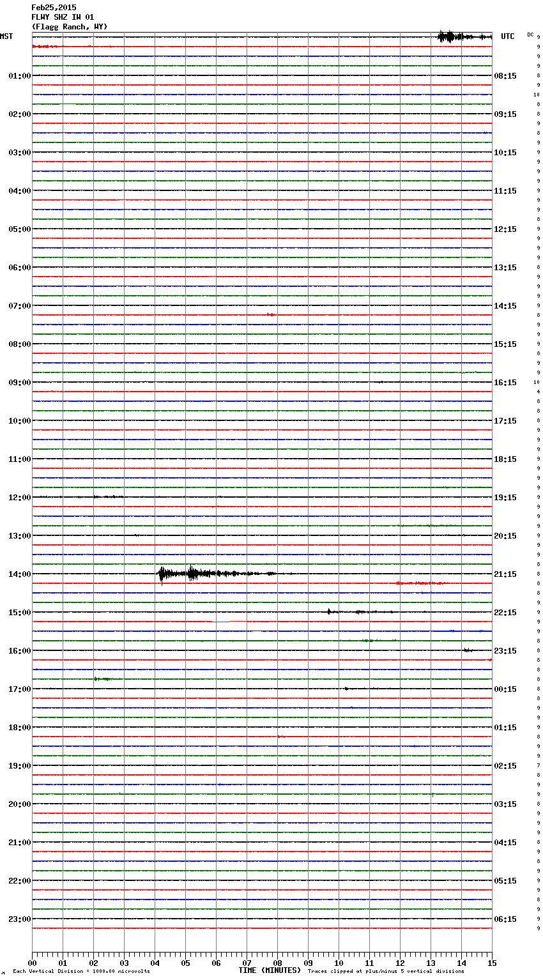Click minute 15 on the time axis
Screen dimensions: 543x980
pos(492,963)
